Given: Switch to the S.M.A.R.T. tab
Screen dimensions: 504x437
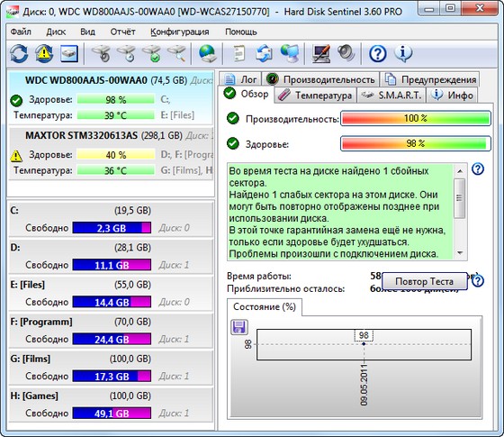Looking at the screenshot, I should (x=391, y=95).
